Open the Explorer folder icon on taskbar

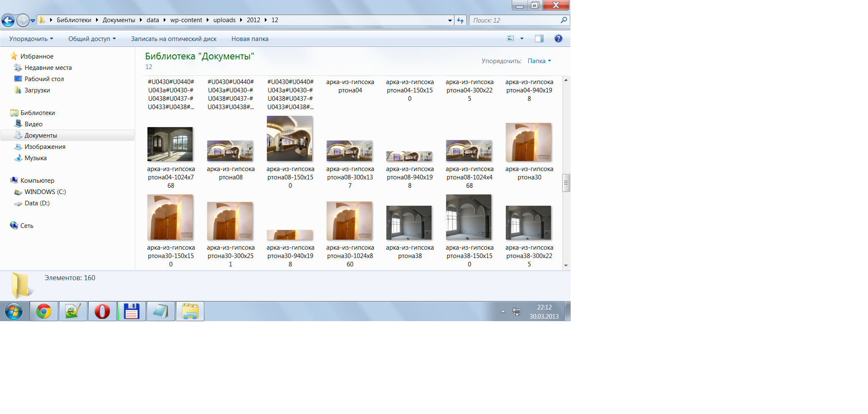(x=190, y=312)
